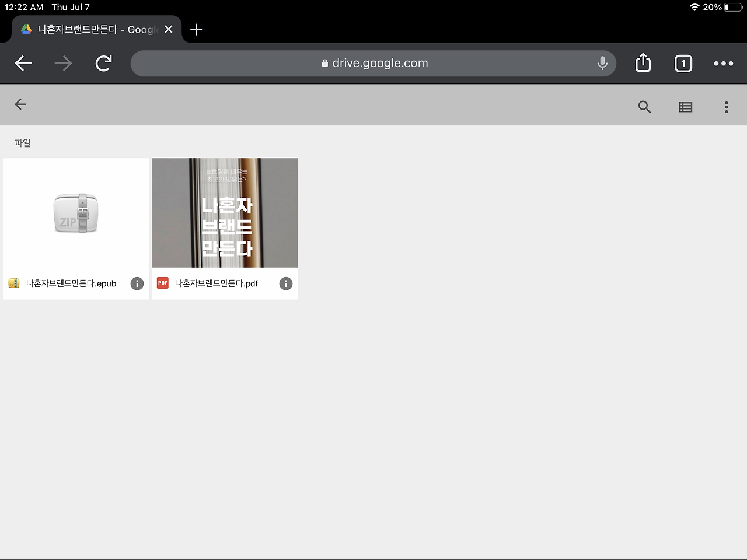Image resolution: width=747 pixels, height=560 pixels.
Task: Focus the drive.google.com address bar
Action: point(373,63)
